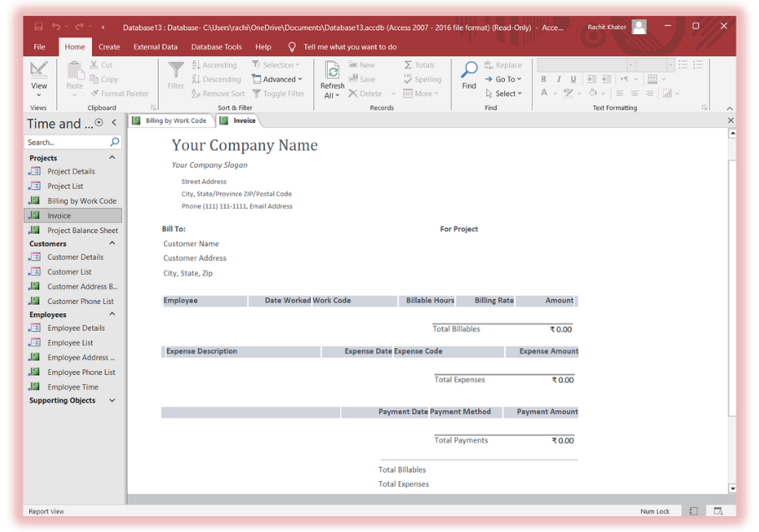The height and width of the screenshot is (532, 759).
Task: Click the Refresh All icon
Action: pyautogui.click(x=332, y=72)
